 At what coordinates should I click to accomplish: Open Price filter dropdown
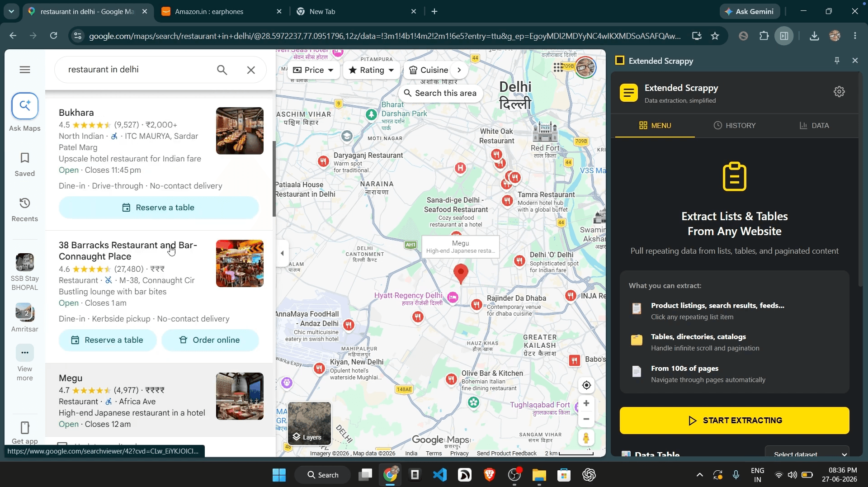[313, 70]
